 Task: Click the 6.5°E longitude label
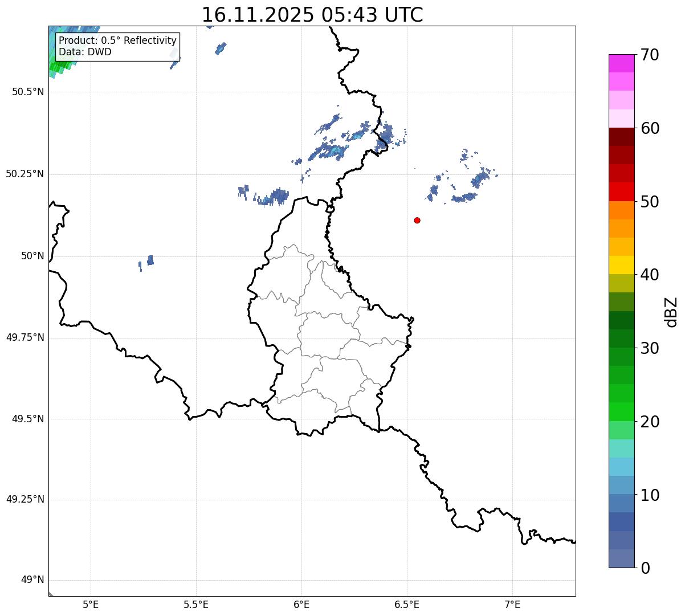coord(407,604)
